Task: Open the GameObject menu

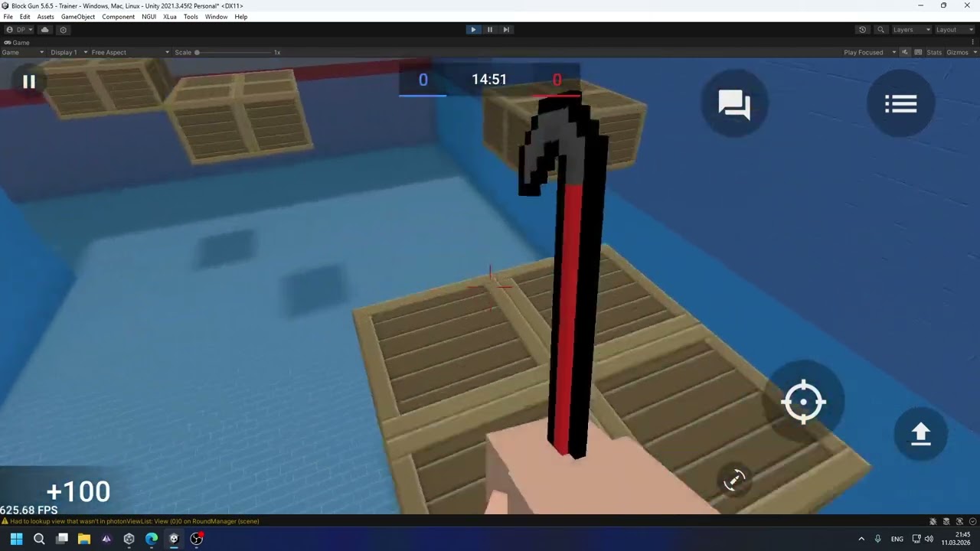Action: coord(78,17)
